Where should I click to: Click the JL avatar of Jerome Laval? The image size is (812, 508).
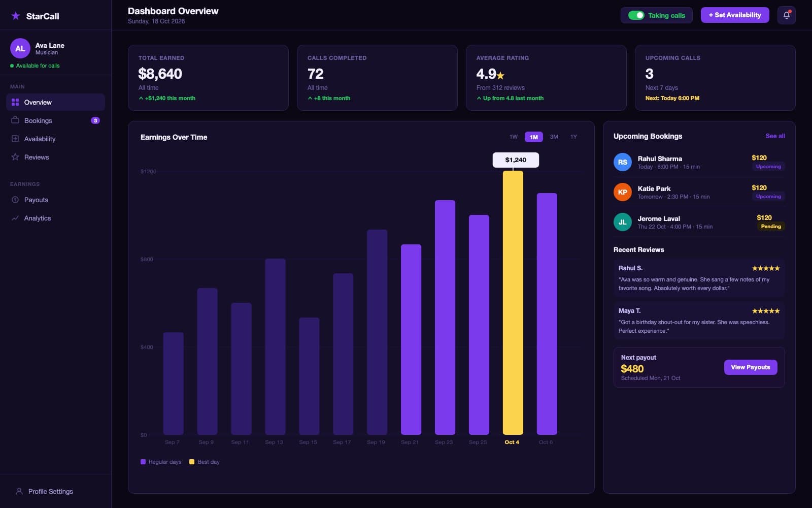point(623,222)
